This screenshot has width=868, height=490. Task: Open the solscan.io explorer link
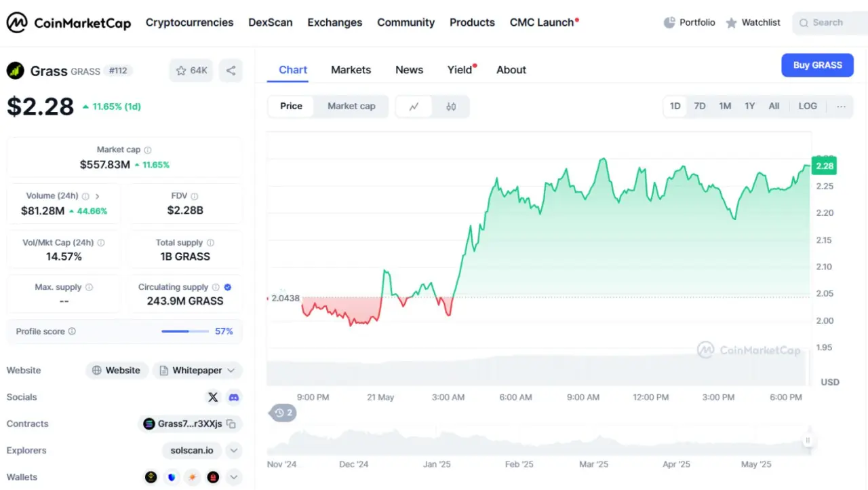point(191,451)
